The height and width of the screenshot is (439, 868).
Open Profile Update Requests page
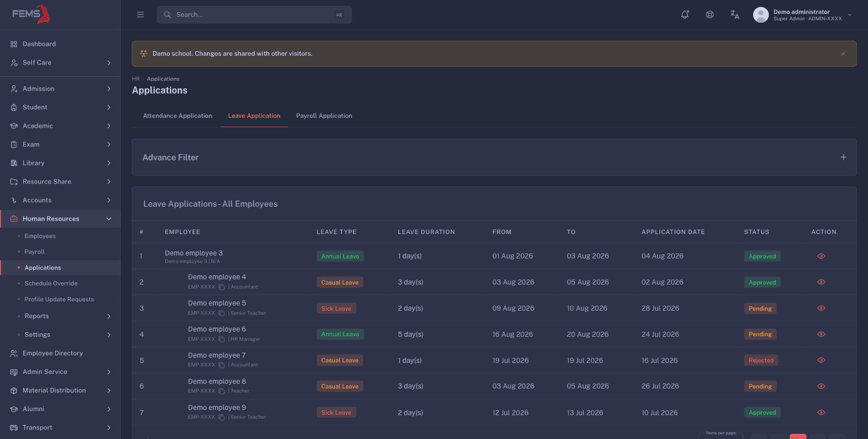59,300
